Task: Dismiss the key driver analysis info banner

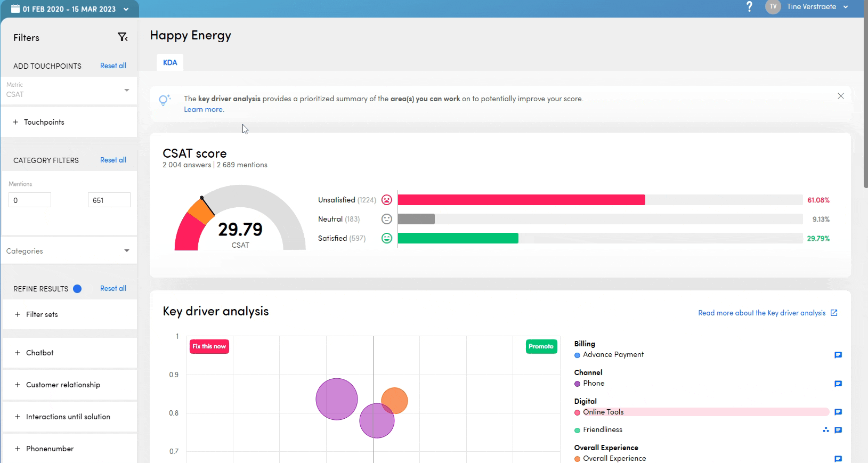Action: [x=840, y=96]
